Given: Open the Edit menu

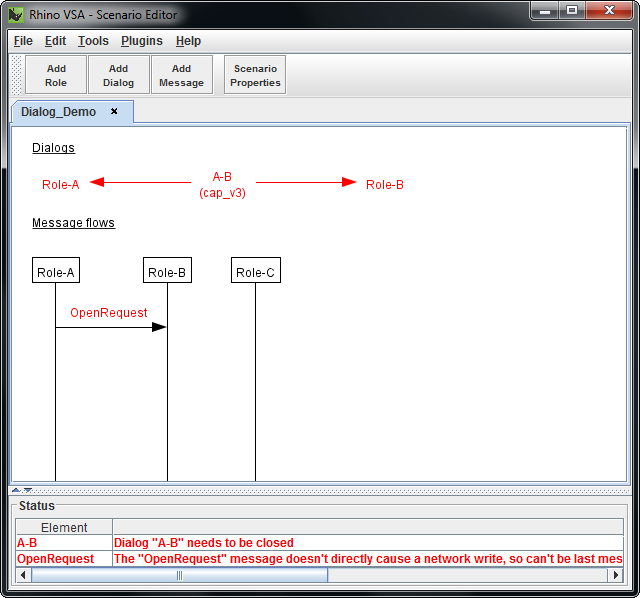Looking at the screenshot, I should (55, 41).
